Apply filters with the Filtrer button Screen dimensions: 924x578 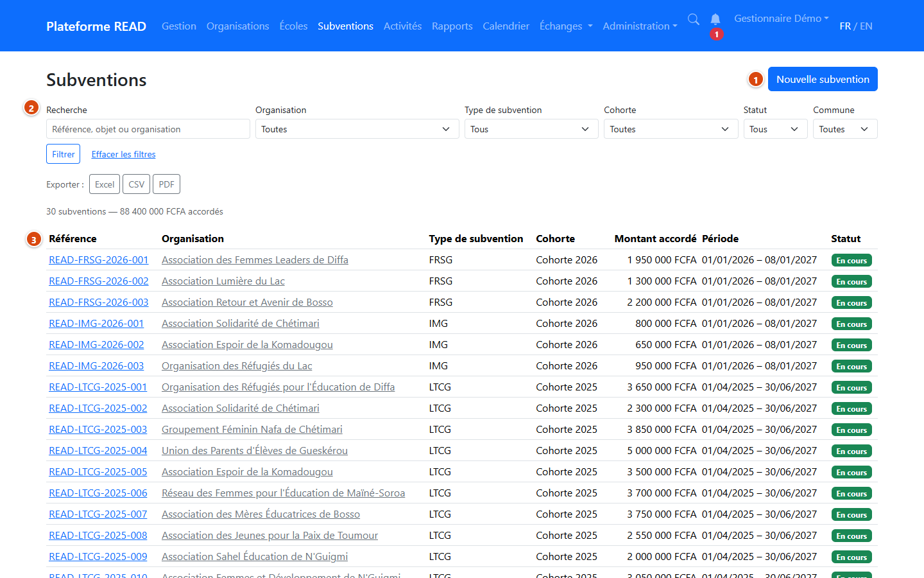pos(64,154)
